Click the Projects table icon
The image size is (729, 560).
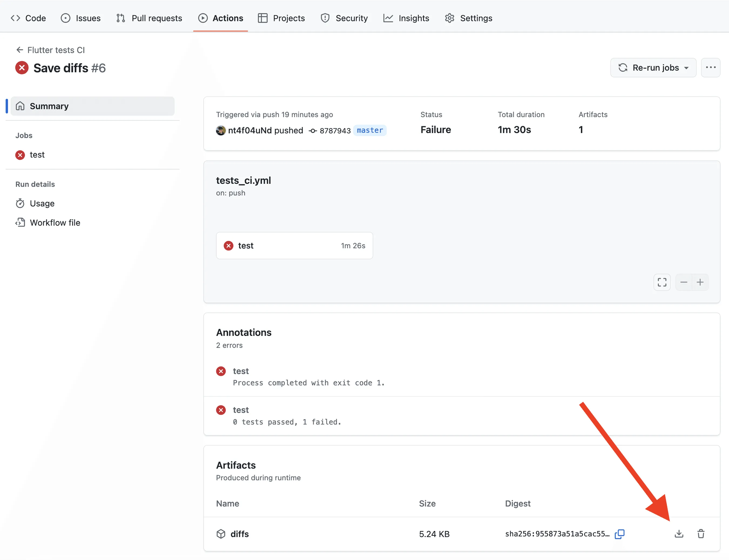coord(263,18)
